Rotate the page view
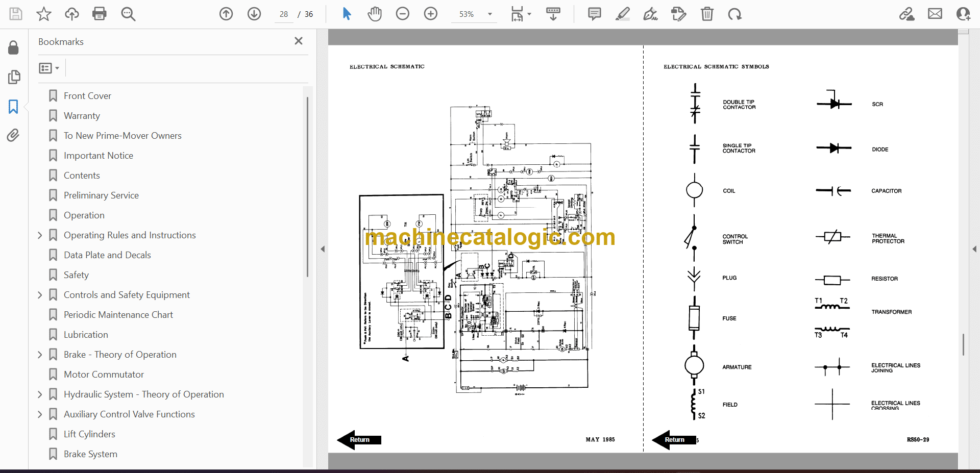980x473 pixels. (735, 14)
